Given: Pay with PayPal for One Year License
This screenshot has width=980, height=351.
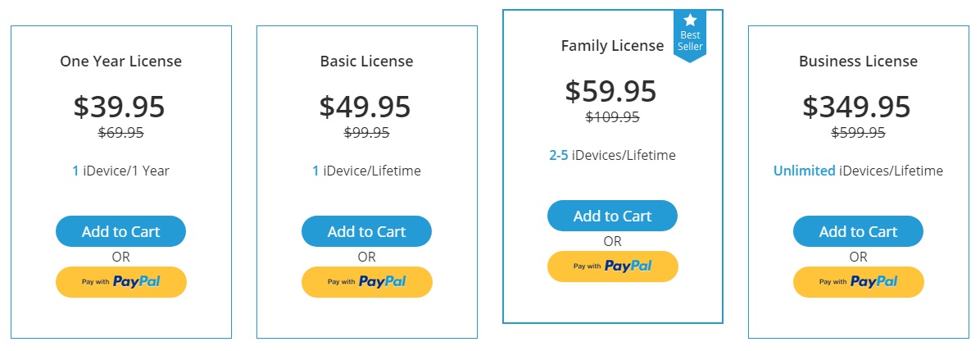Looking at the screenshot, I should point(120,281).
